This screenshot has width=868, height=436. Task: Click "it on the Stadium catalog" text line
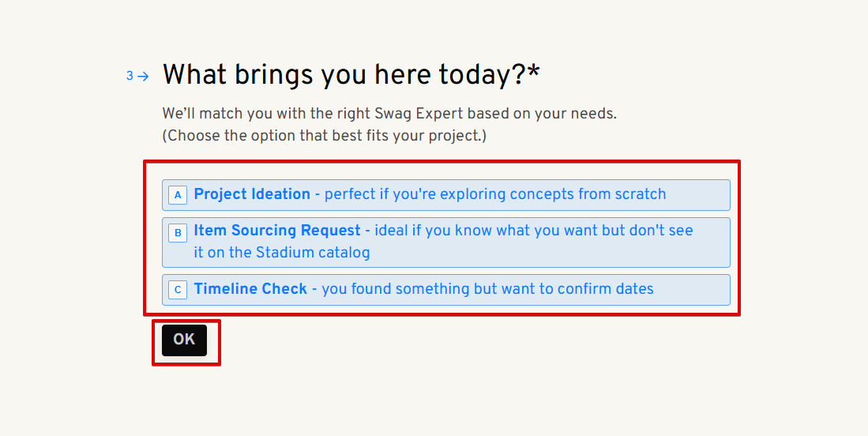pyautogui.click(x=282, y=253)
